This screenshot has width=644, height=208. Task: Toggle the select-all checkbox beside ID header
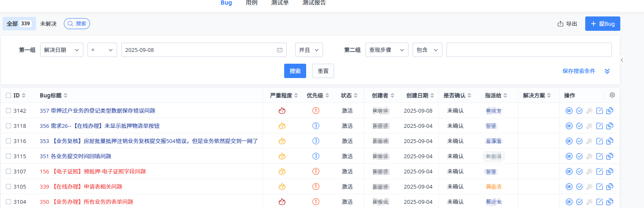pos(8,96)
